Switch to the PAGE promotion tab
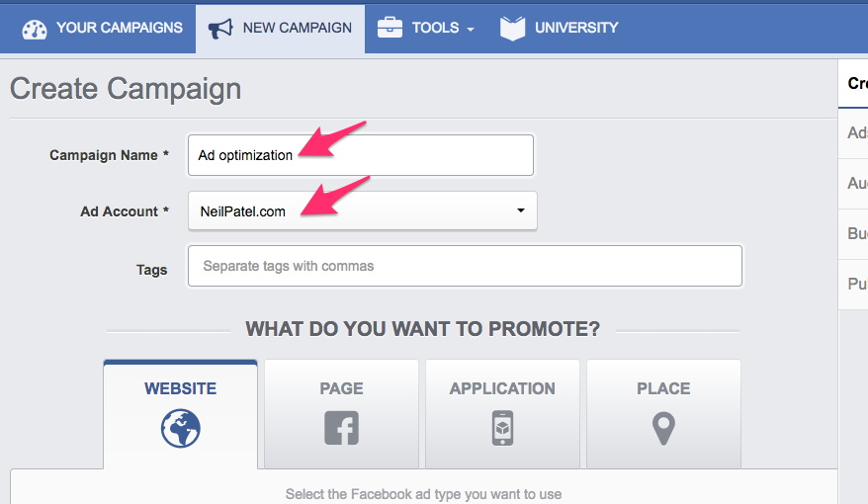Screen dimensions: 868x504 341,388
